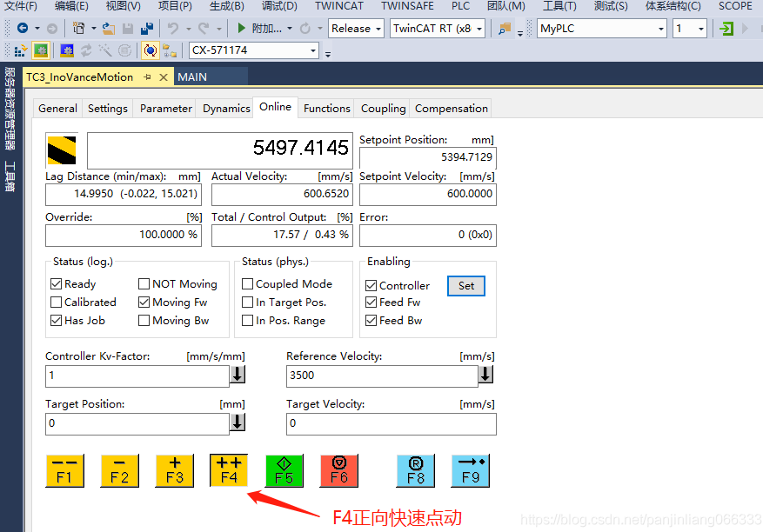Click the green Restart TwinCAT Run Mode icon
Screen dimensions: 763x532
click(x=40, y=50)
